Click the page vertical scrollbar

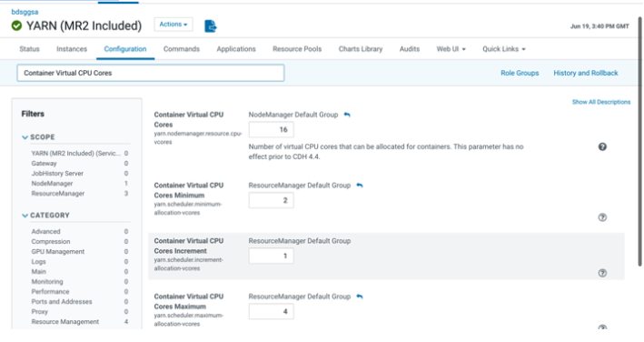click(x=639, y=142)
